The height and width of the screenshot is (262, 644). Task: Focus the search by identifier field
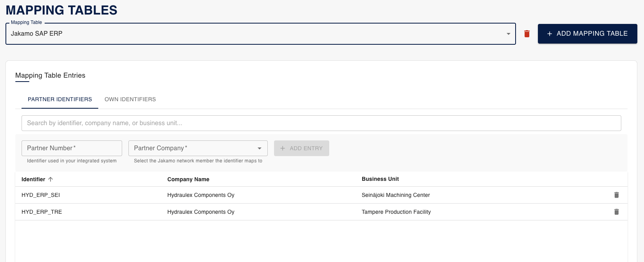pos(321,123)
